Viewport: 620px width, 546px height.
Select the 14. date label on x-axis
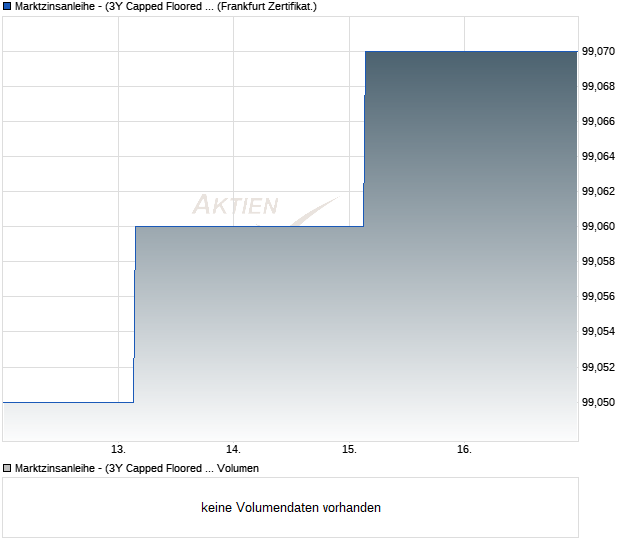tap(233, 449)
